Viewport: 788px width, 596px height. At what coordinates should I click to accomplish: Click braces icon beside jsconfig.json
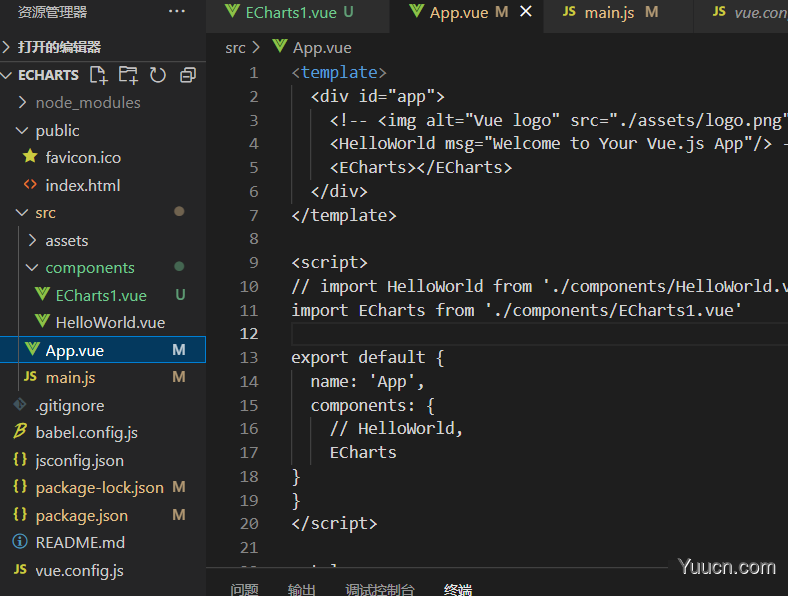click(20, 459)
